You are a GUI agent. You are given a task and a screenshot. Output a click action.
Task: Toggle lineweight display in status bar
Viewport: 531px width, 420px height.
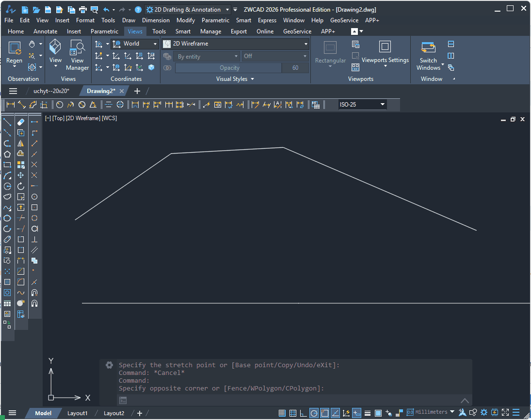[368, 413]
